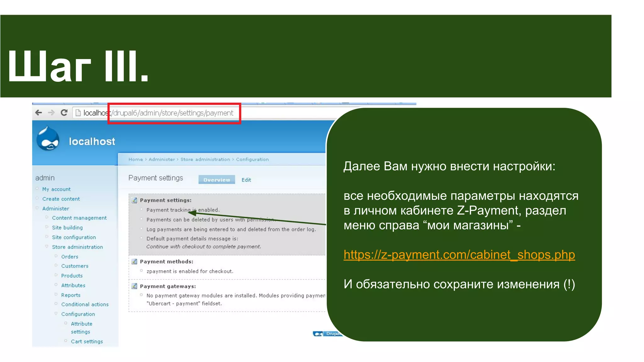644x362 pixels.
Task: Click the browser back arrow
Action: [x=38, y=112]
